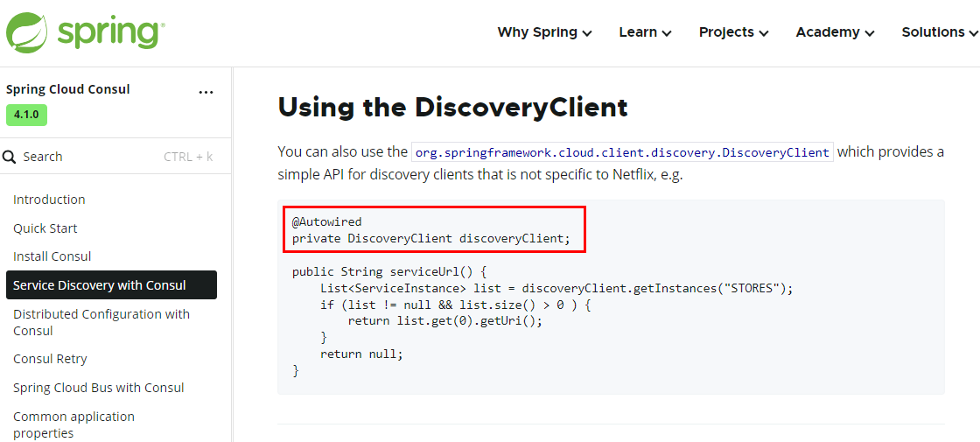This screenshot has width=980, height=442.
Task: Click the Using the DiscoveryClient heading
Action: coord(452,108)
